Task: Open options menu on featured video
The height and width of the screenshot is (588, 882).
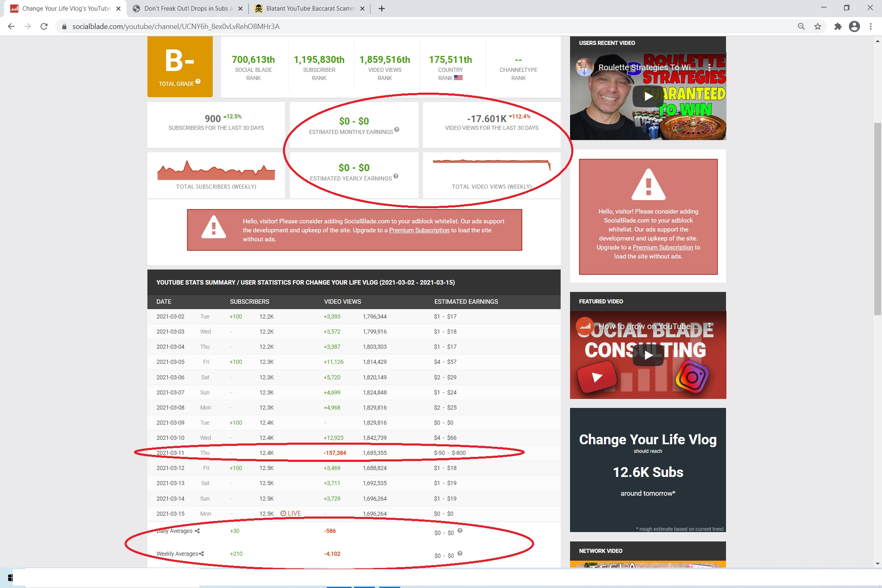Action: pos(710,326)
